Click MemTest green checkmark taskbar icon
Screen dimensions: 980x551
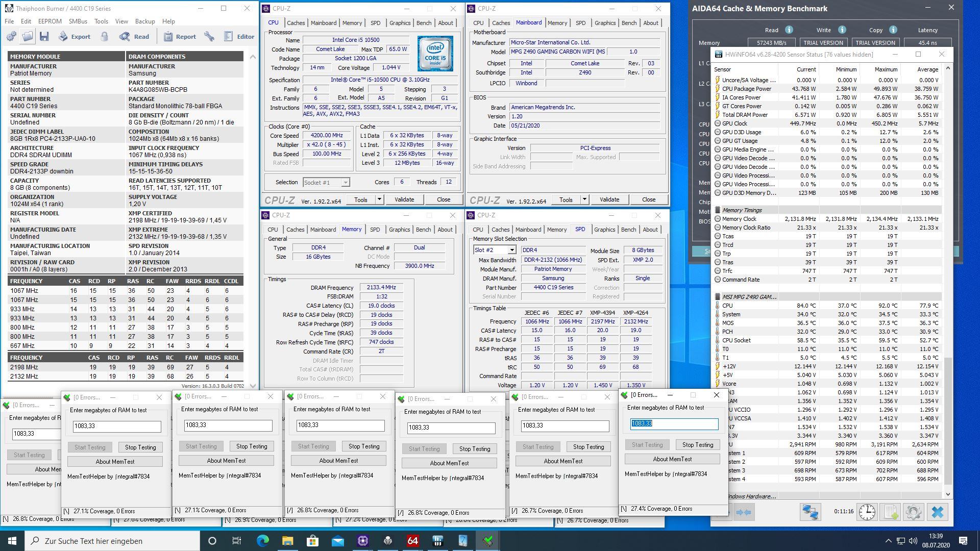pos(487,541)
